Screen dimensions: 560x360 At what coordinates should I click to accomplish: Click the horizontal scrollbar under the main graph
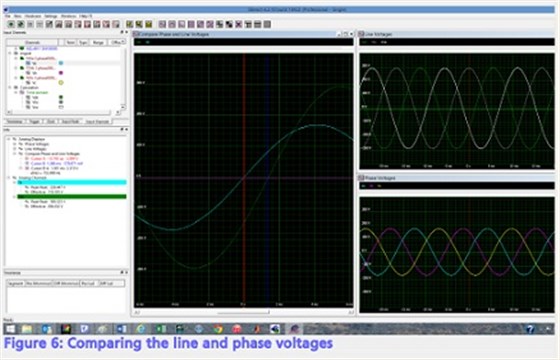(244, 312)
